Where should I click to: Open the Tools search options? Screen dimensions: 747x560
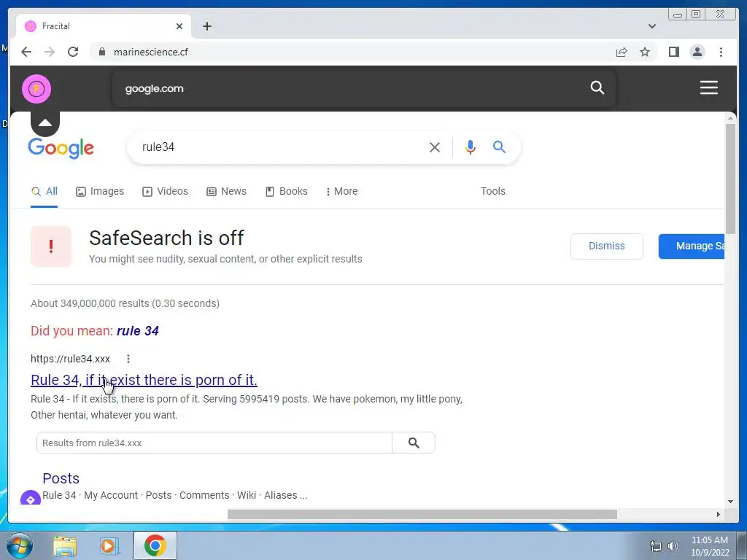[492, 192]
